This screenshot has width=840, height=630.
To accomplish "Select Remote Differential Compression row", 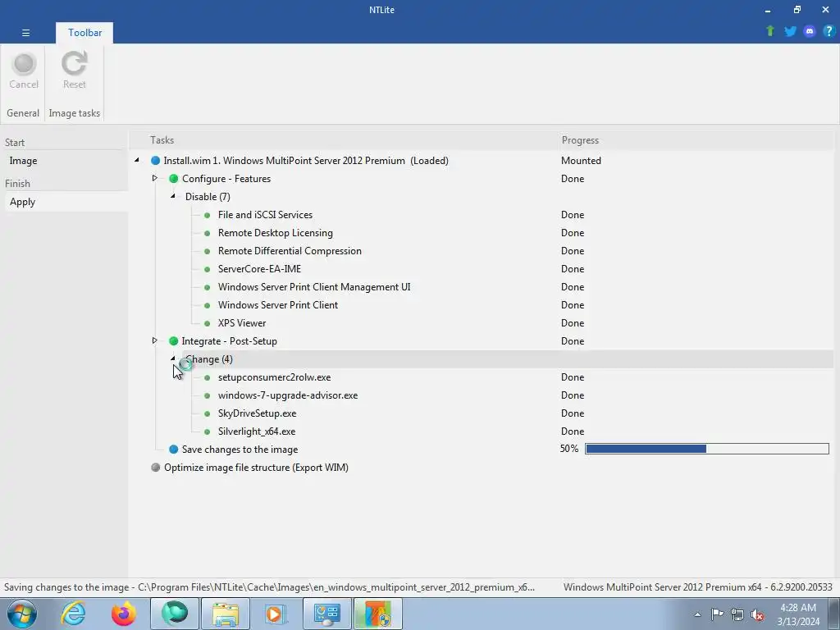I will click(x=290, y=251).
